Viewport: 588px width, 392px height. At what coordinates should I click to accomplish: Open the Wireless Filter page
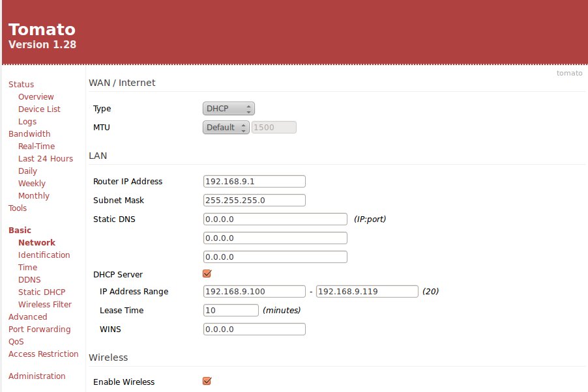pyautogui.click(x=45, y=304)
